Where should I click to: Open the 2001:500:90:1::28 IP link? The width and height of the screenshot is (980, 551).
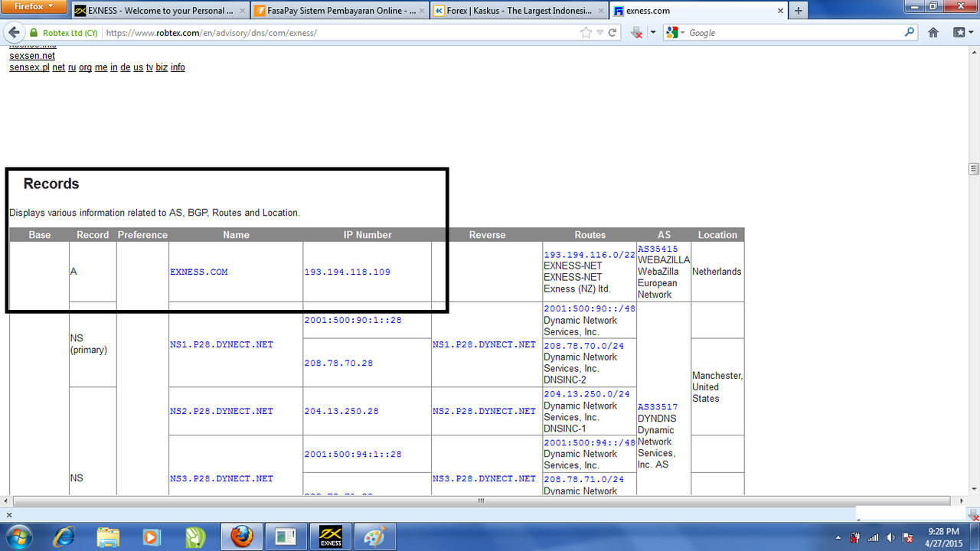coord(352,320)
